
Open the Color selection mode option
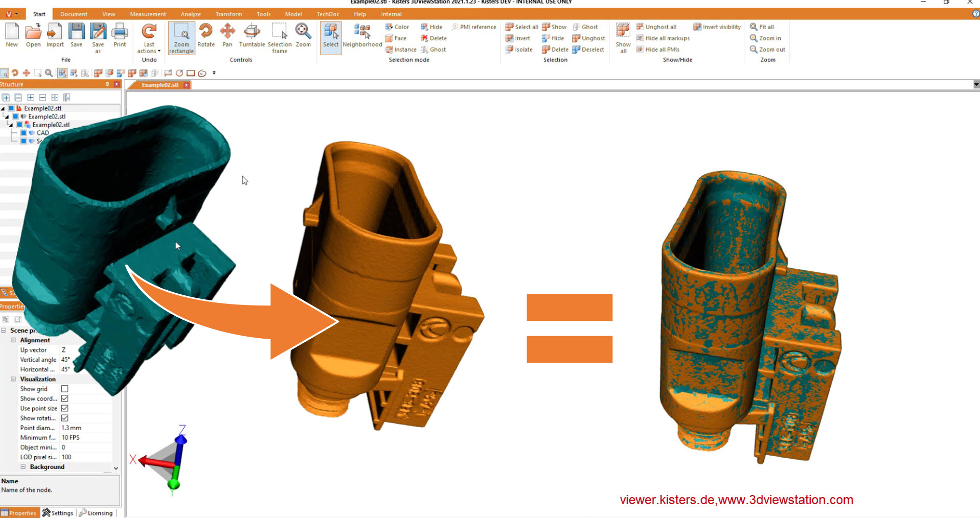(x=397, y=27)
